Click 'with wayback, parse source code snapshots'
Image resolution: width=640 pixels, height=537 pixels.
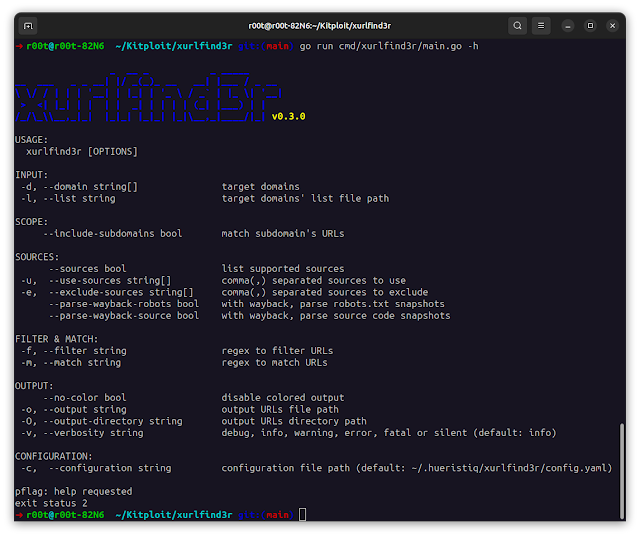[x=336, y=316]
